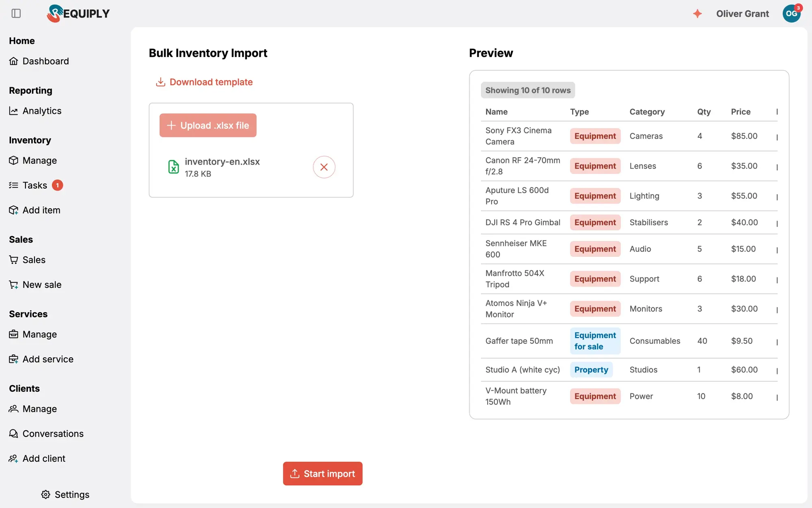Click the Name column header
This screenshot has width=812, height=508.
pos(497,112)
